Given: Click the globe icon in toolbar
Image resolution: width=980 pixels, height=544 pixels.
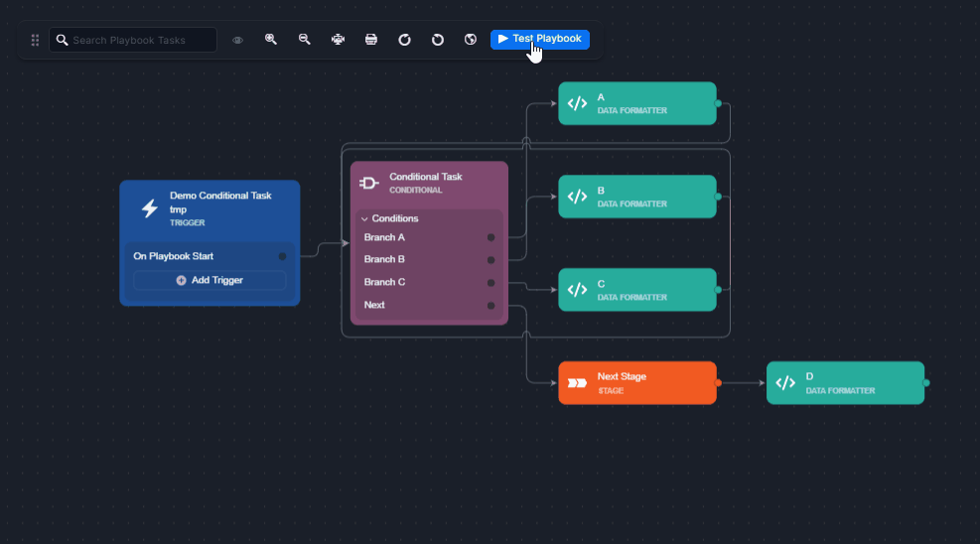Looking at the screenshot, I should 471,40.
